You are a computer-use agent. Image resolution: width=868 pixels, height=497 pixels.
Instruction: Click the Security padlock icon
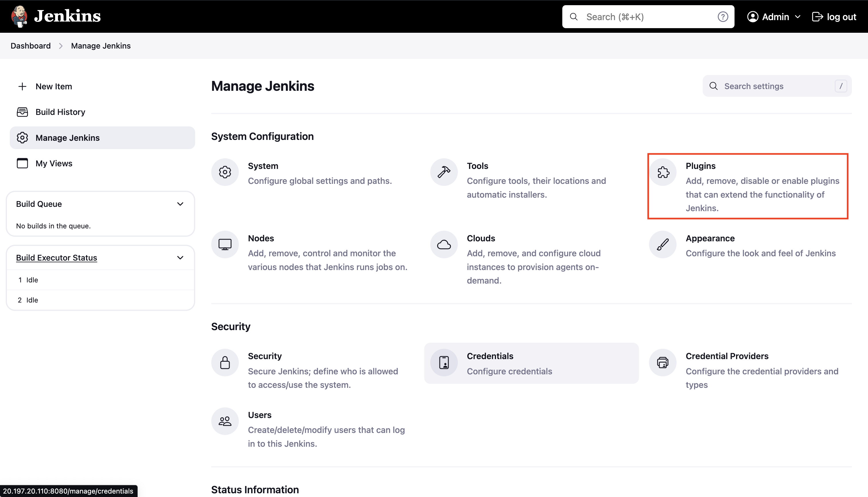(225, 363)
